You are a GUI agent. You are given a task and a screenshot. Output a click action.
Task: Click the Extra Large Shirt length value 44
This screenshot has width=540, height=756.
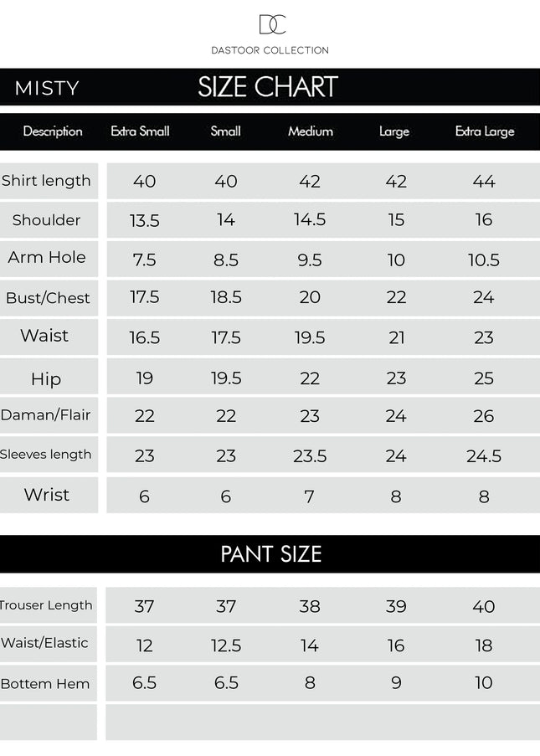click(x=484, y=181)
